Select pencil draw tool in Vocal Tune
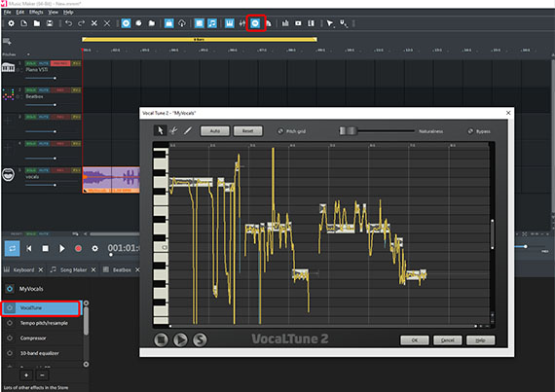 tap(188, 130)
